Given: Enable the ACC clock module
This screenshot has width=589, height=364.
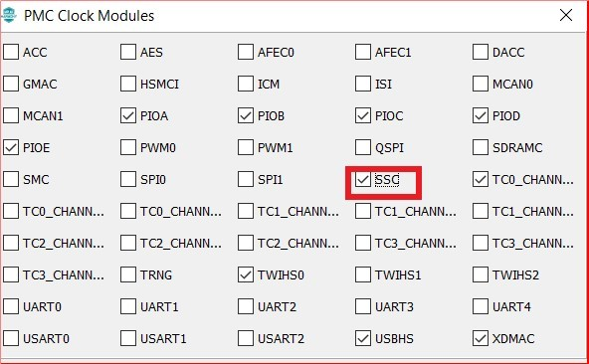Looking at the screenshot, I should pyautogui.click(x=11, y=52).
